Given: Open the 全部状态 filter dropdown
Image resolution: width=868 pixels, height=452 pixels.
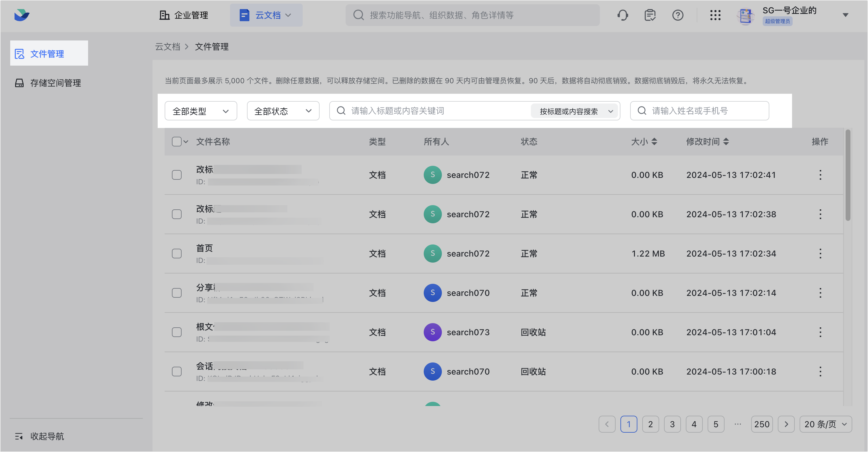Looking at the screenshot, I should [x=283, y=111].
